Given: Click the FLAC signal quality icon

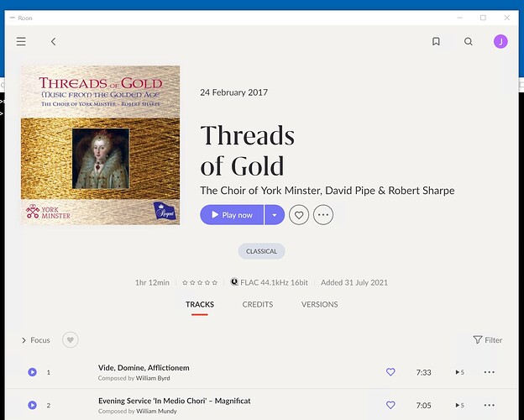Looking at the screenshot, I should coord(234,282).
